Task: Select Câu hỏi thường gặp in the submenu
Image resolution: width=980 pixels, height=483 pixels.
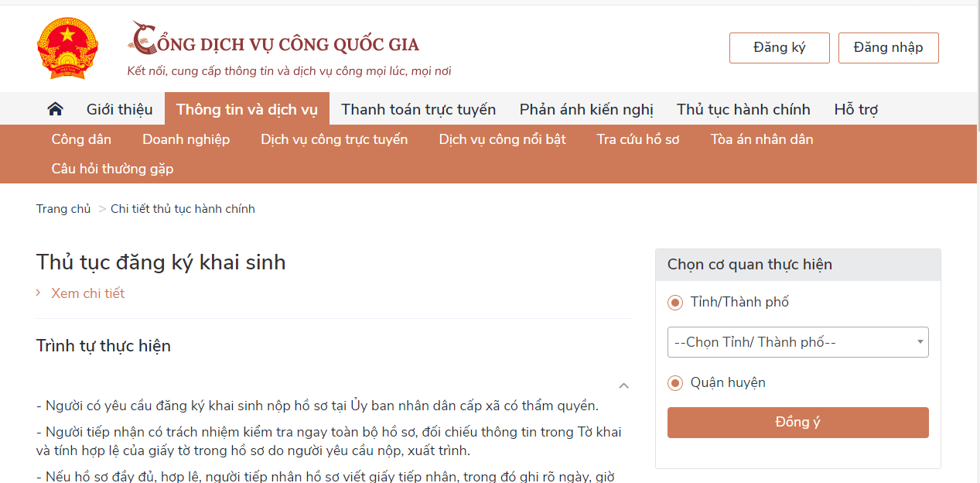Action: tap(111, 168)
